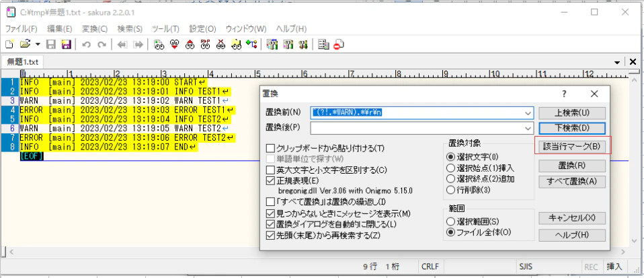The height and width of the screenshot is (278, 644).
Task: Open the 変換(C) menu
Action: [95, 29]
